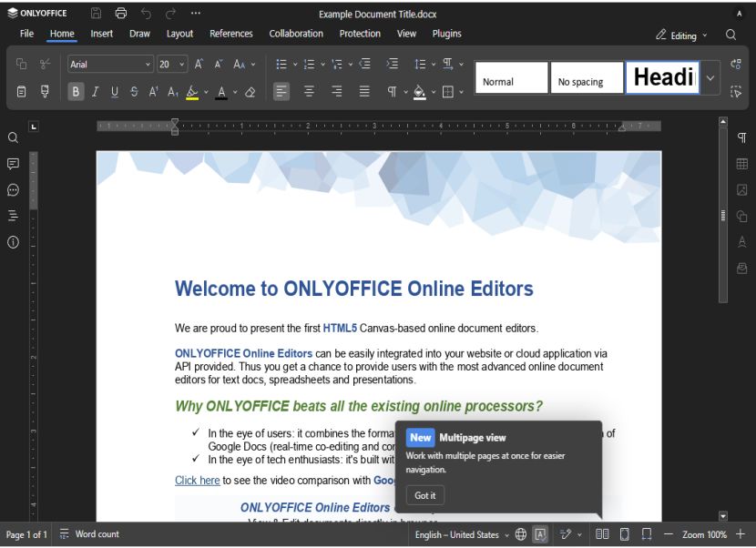Screen dimensions: 756x548
Task: Align the paragraph left
Action: (x=281, y=92)
